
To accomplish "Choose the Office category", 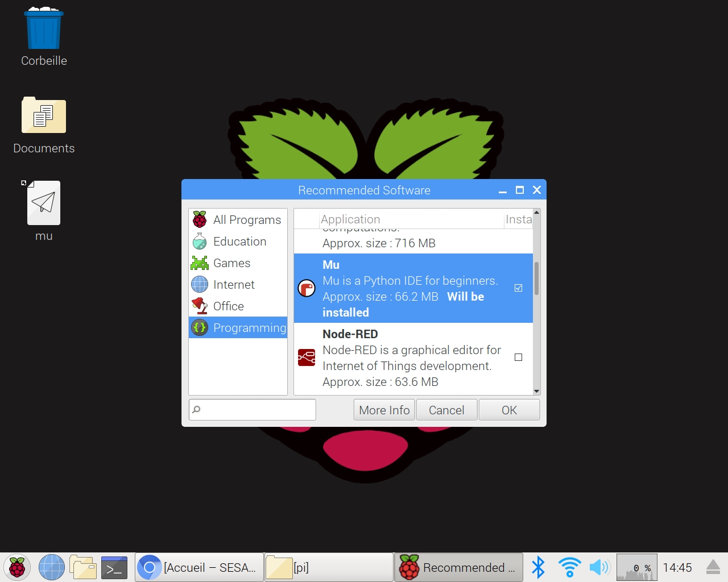I will tap(238, 306).
